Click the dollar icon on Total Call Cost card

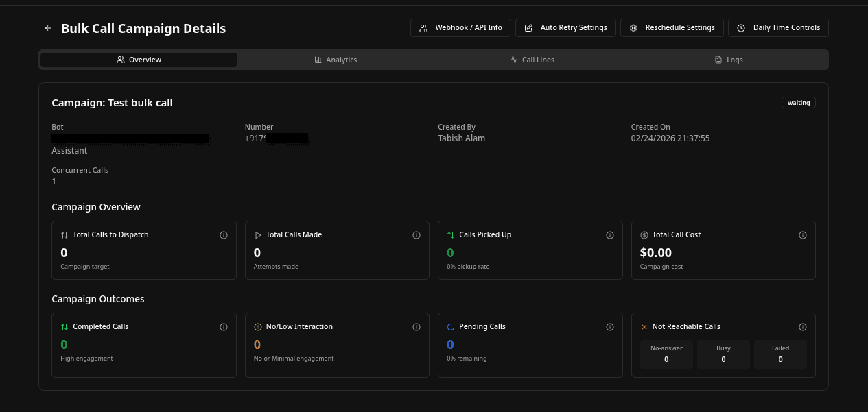click(x=643, y=234)
